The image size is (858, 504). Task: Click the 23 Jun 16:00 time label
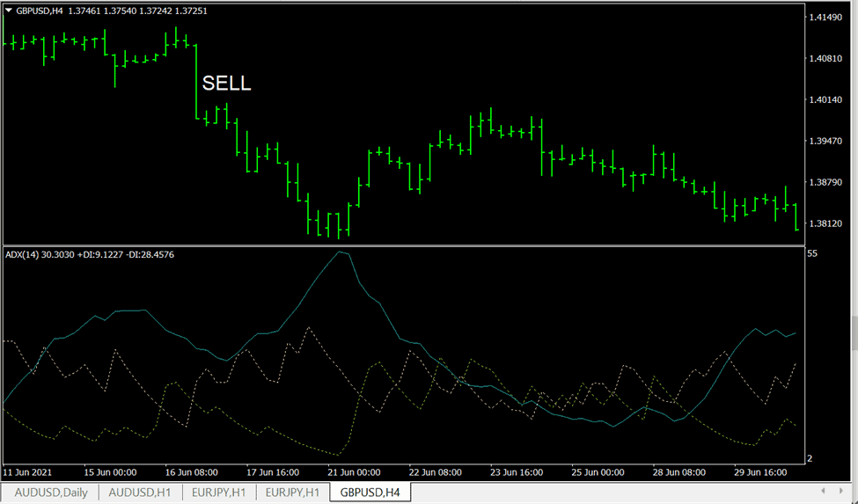[517, 472]
